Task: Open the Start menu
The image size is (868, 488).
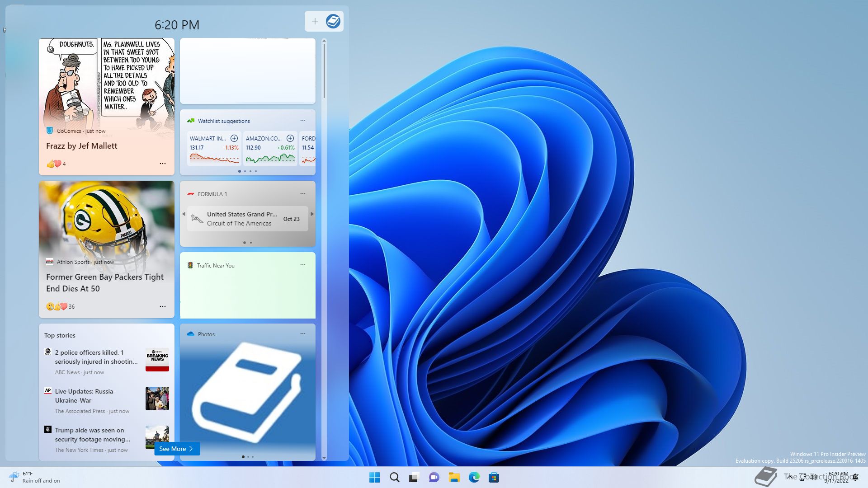Action: [x=374, y=477]
